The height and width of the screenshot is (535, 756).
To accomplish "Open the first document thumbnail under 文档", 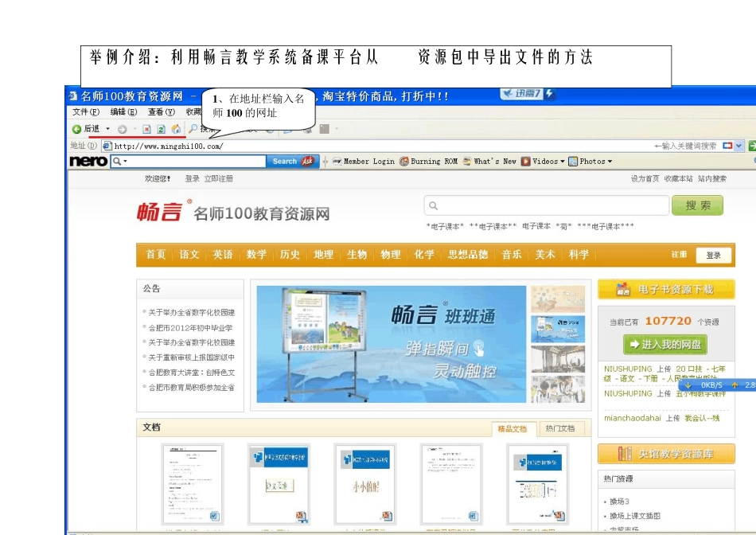I will [193, 484].
